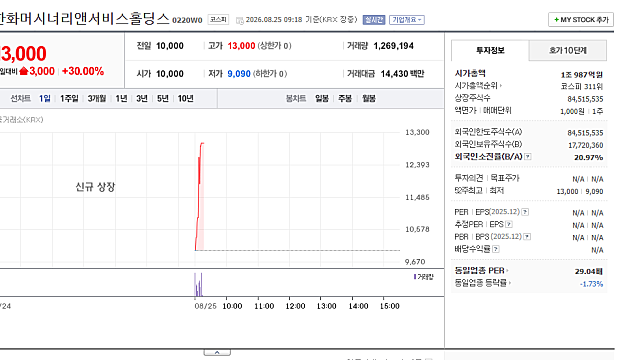Click the 29.04배 sector PER value
Viewport: 640px width, 360px height.
point(589,271)
